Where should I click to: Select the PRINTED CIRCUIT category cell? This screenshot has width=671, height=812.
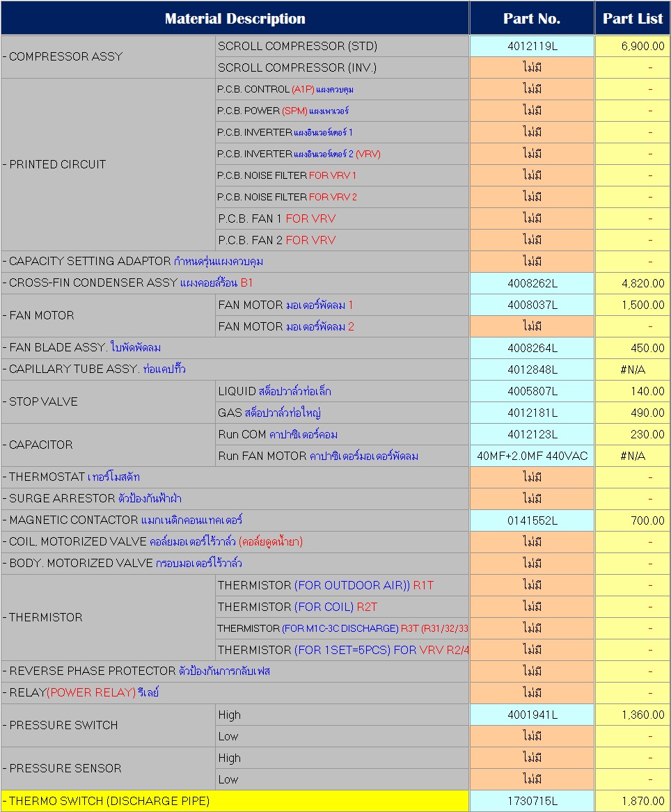[109, 165]
